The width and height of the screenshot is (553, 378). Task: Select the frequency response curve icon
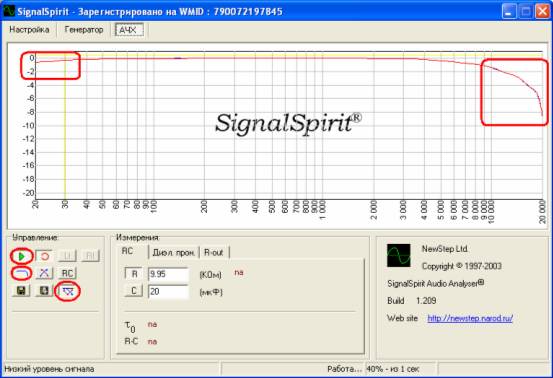(21, 273)
